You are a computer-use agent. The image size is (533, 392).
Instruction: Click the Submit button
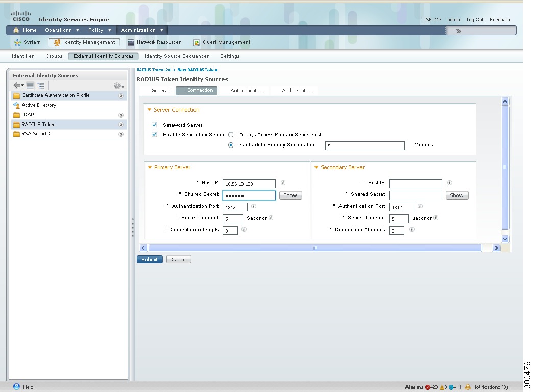150,259
